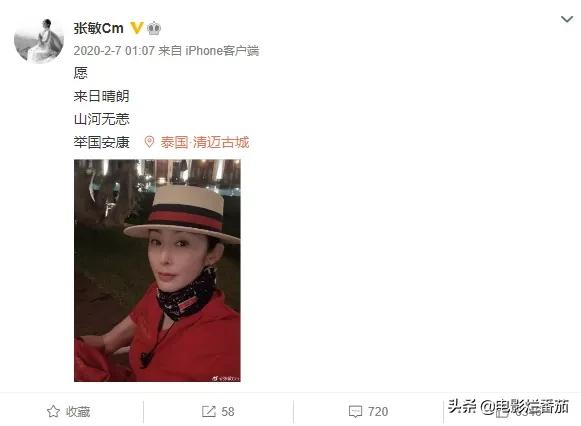Click the comment count 720
The width and height of the screenshot is (581, 426).
click(x=378, y=412)
